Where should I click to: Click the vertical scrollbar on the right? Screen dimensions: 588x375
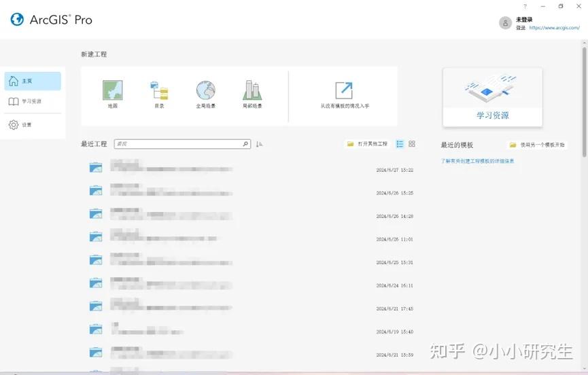pos(584,101)
